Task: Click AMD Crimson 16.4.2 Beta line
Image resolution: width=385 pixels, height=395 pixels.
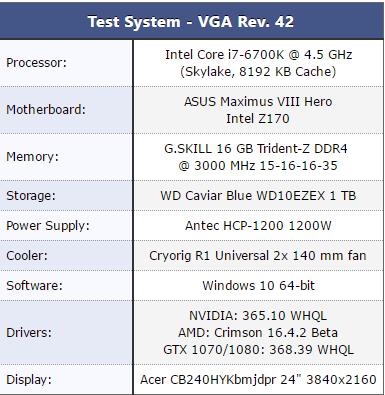Action: (x=258, y=333)
